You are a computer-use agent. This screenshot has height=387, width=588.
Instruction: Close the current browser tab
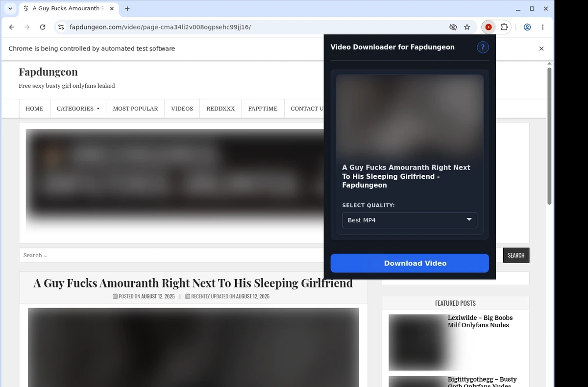[112, 9]
